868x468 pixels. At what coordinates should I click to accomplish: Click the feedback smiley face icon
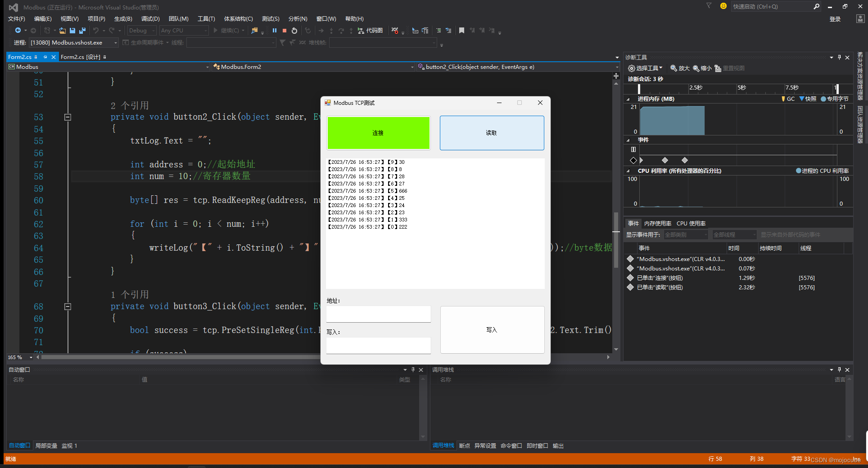point(723,6)
